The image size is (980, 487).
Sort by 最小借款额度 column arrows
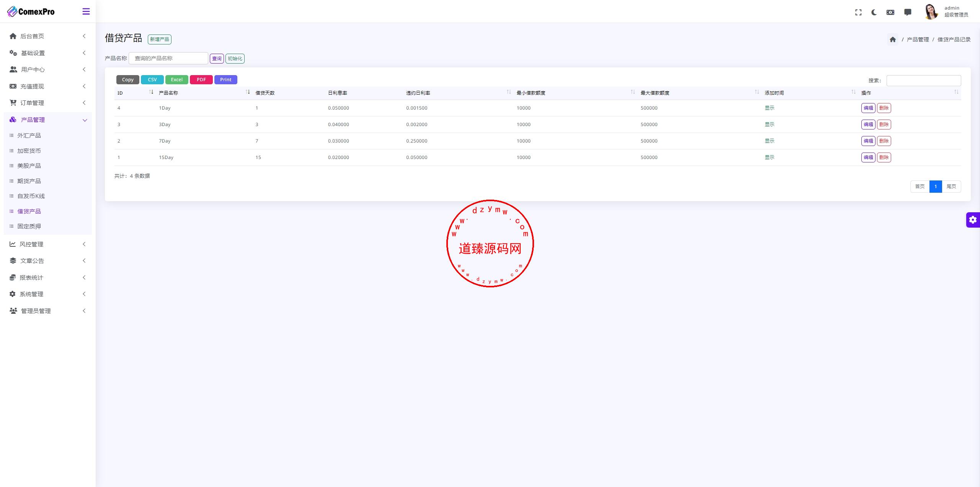pyautogui.click(x=633, y=92)
